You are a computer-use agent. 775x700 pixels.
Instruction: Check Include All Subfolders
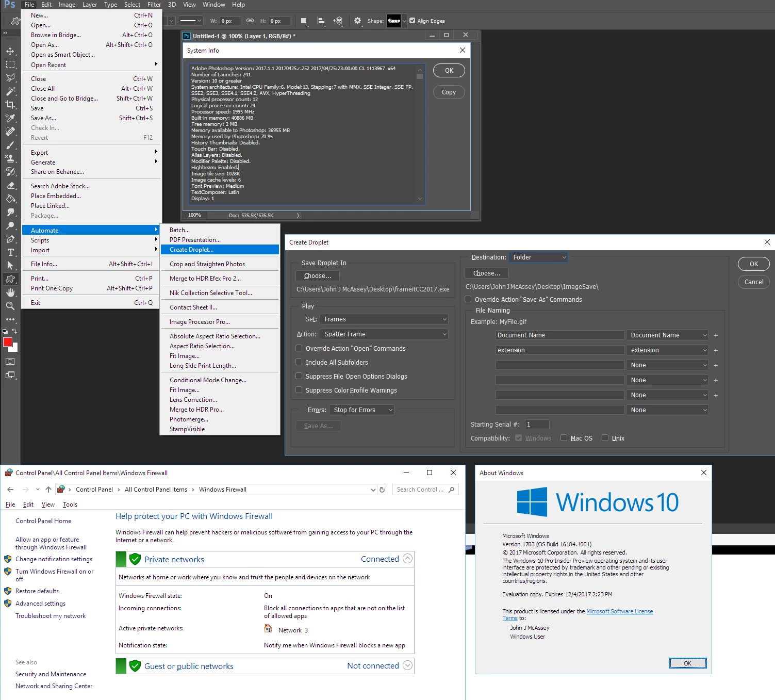pos(299,362)
